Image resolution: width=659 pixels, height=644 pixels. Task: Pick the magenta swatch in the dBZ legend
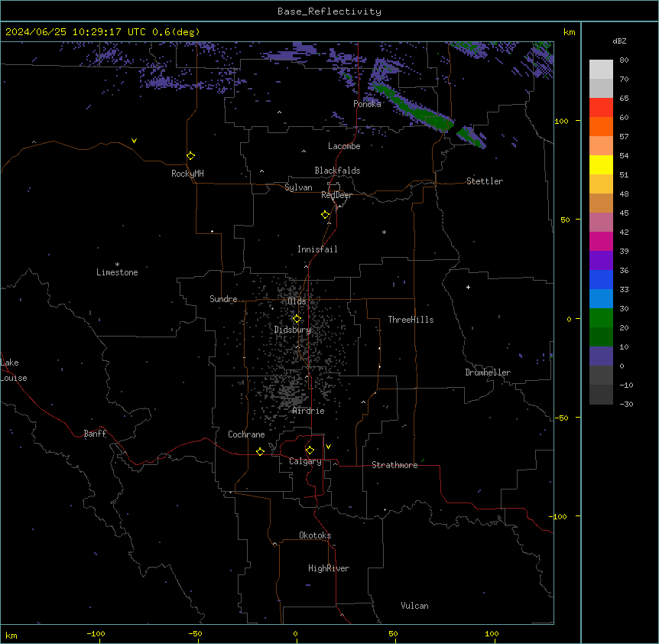[601, 241]
